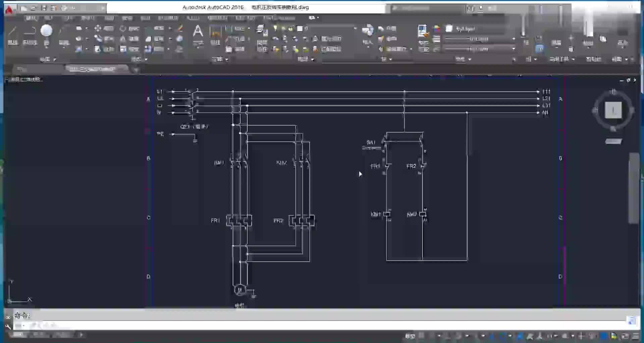Toggle object snap tracking in status bar
This screenshot has width=644, height=343.
click(x=492, y=336)
